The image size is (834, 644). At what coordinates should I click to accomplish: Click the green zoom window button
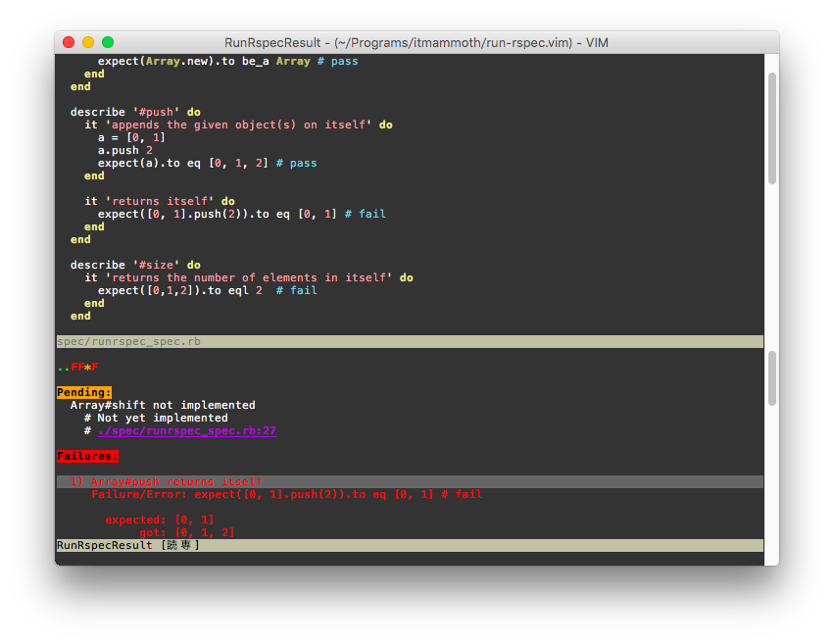tap(108, 42)
